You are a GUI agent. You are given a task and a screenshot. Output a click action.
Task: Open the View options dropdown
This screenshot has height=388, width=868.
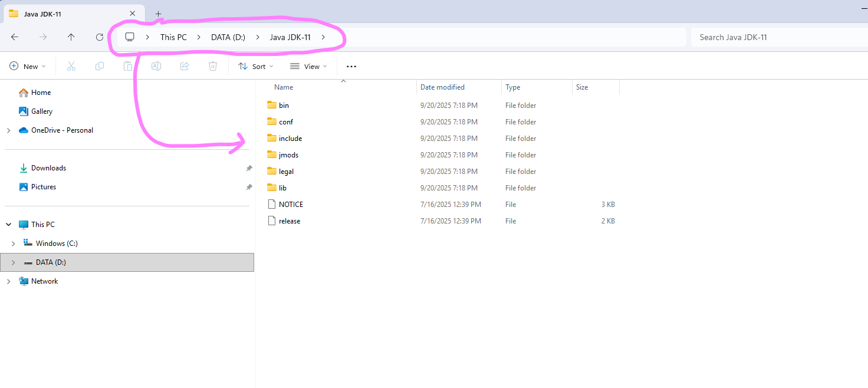(x=308, y=66)
